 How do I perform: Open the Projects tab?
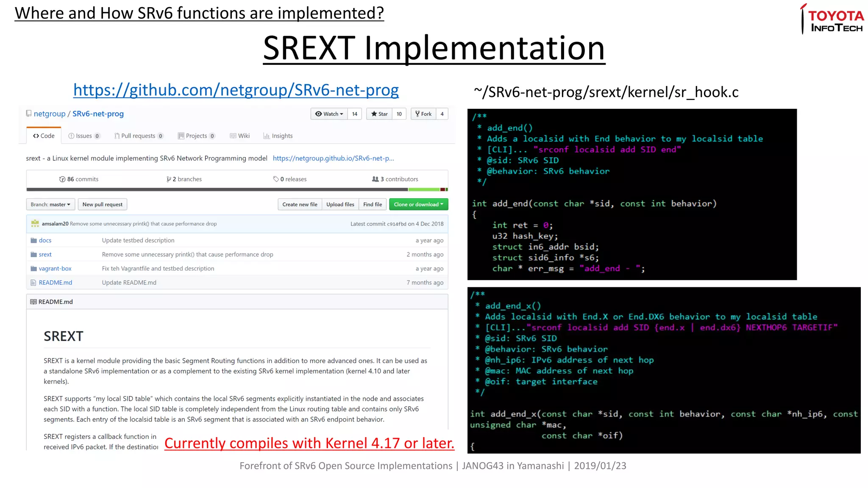[197, 136]
